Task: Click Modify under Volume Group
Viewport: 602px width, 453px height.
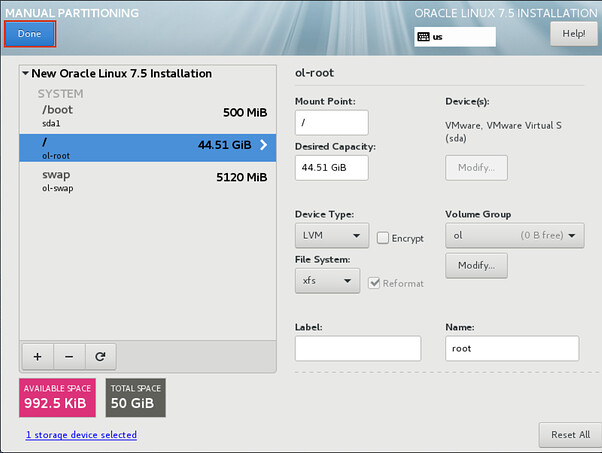Action: [x=476, y=265]
